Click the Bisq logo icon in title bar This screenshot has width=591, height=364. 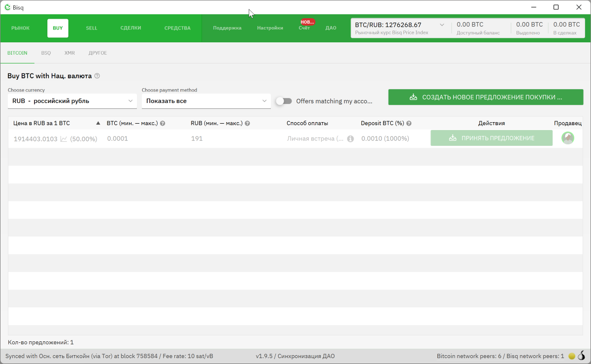[7, 7]
